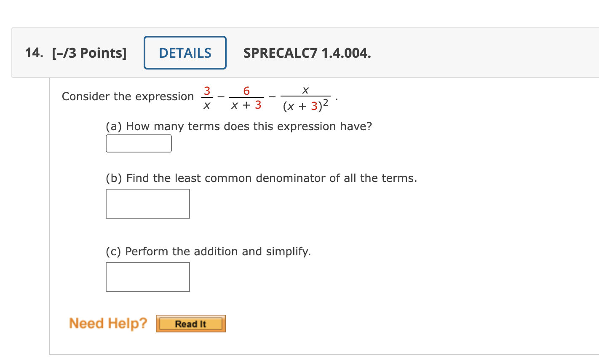Click the SPRECALC7 1.4.004. assignment code
Image resolution: width=599 pixels, height=364 pixels.
coord(307,54)
